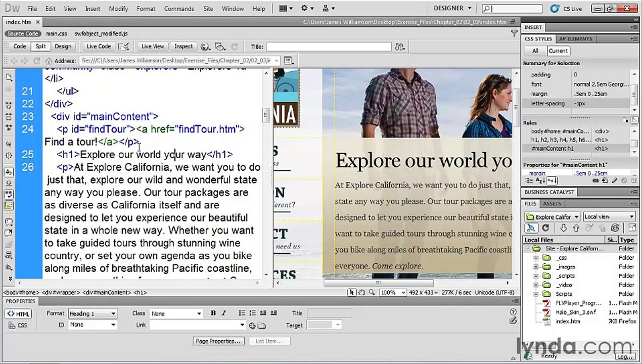
Task: Open related file main.css
Action: [56, 34]
